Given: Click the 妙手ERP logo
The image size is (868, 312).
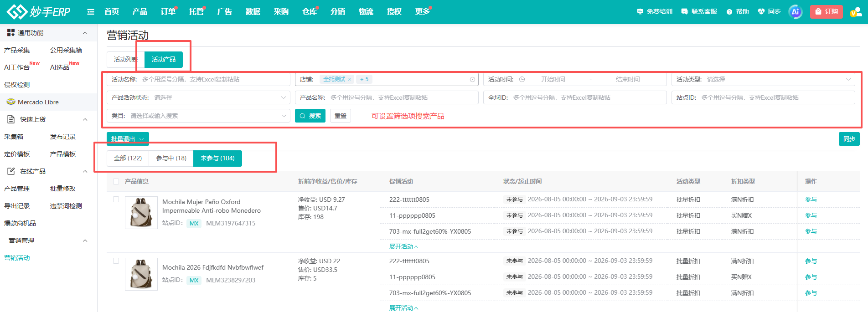Looking at the screenshot, I should point(39,12).
